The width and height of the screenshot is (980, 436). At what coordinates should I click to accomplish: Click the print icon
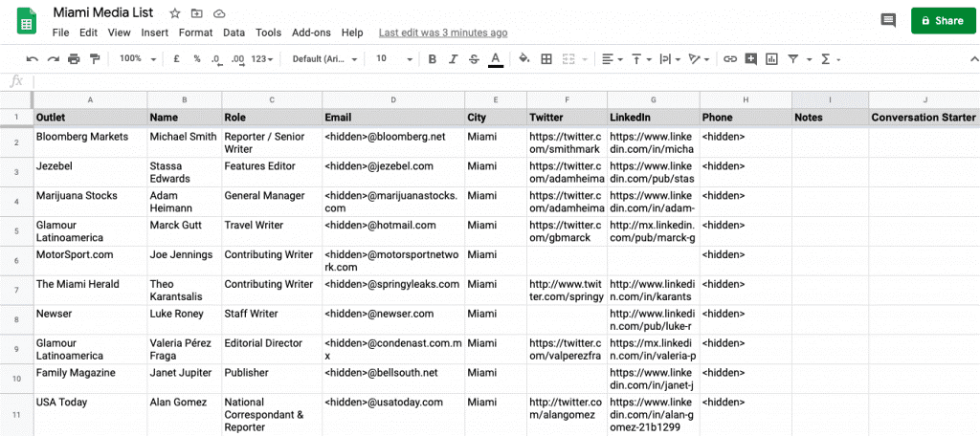pyautogui.click(x=74, y=59)
